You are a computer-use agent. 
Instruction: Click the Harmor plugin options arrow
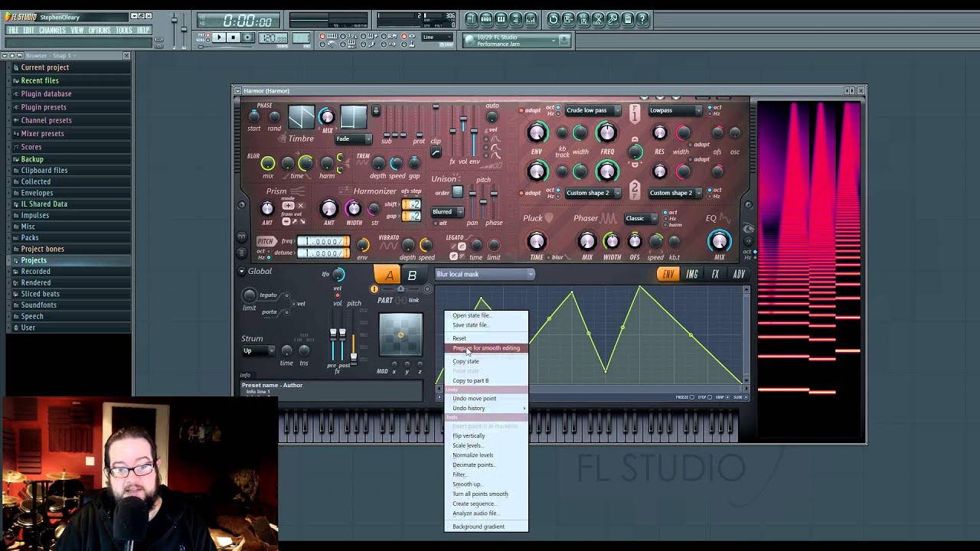238,91
